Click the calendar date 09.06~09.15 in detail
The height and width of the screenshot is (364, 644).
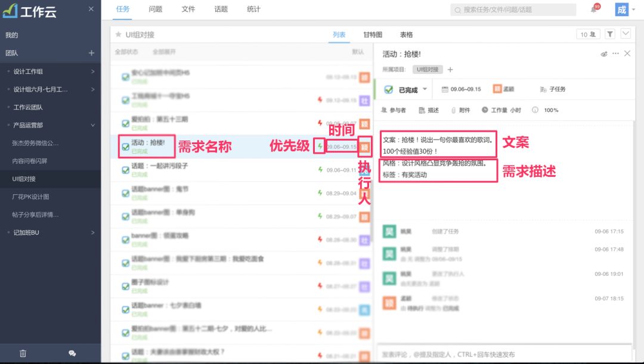(x=461, y=89)
